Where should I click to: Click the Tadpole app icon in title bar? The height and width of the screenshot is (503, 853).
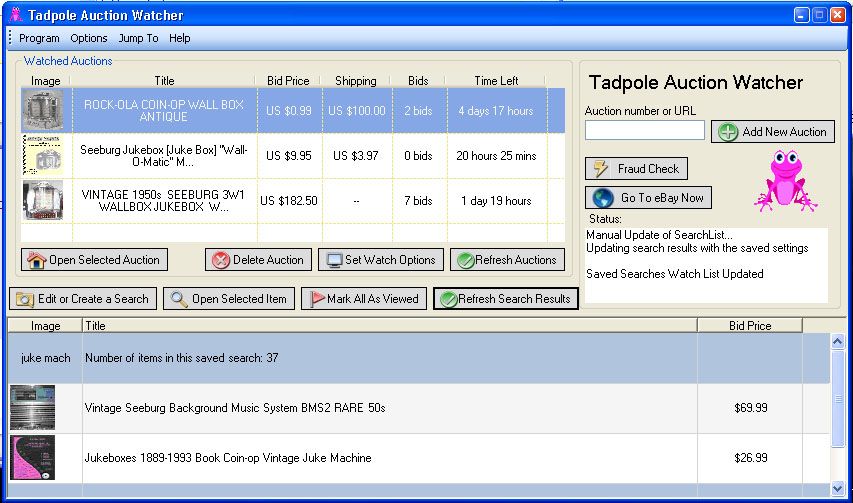point(16,15)
